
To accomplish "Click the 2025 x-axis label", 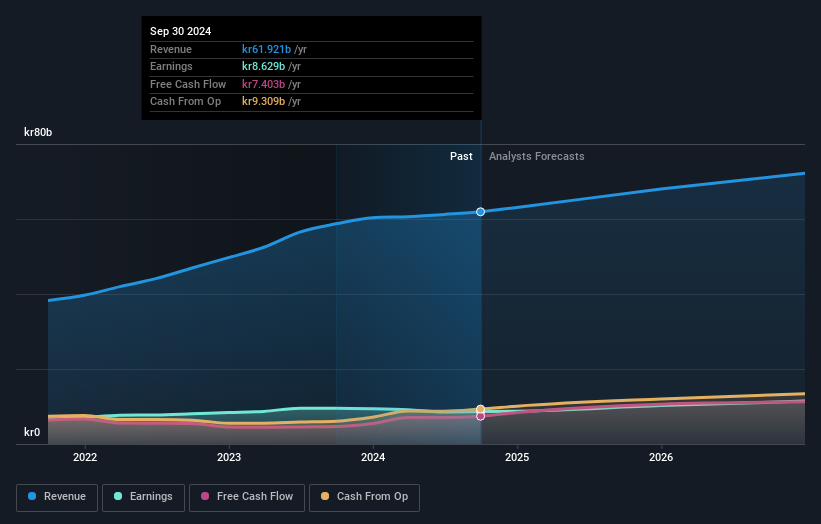I will click(x=517, y=458).
